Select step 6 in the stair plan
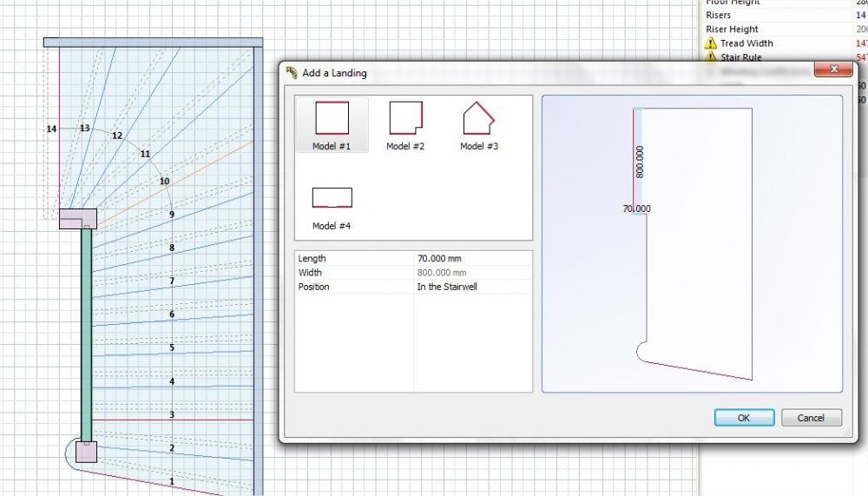This screenshot has height=496, width=868. point(172,314)
